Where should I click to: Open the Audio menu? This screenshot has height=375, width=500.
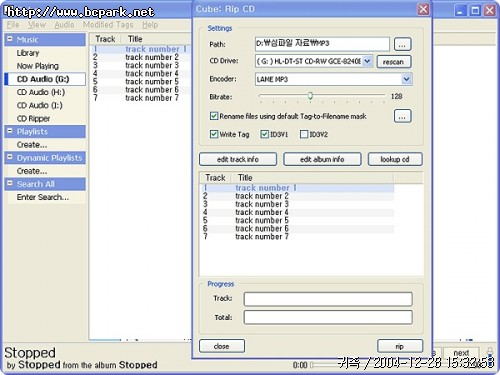coord(64,25)
